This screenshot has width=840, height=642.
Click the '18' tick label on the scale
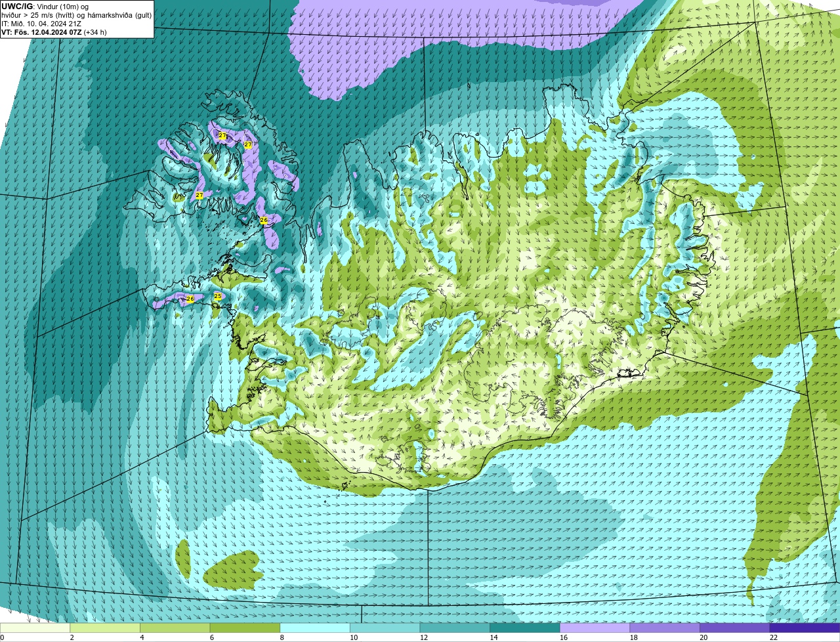(x=634, y=637)
